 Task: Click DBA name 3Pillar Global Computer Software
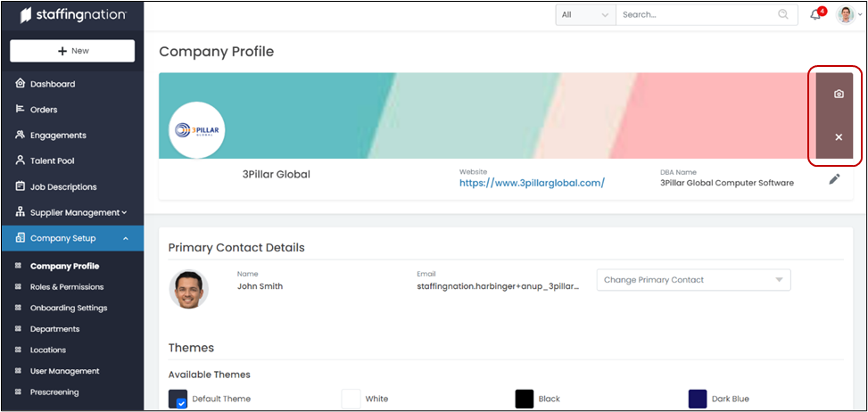pos(727,183)
